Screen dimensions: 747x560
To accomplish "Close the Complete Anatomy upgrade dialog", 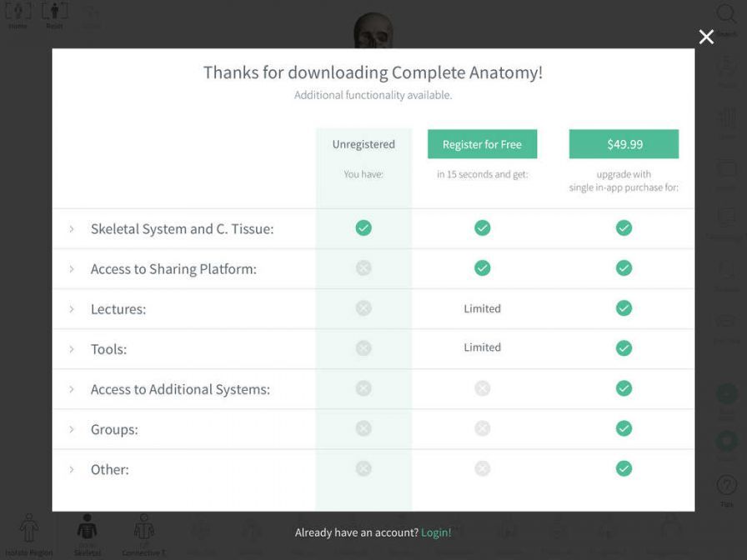I will tap(706, 37).
